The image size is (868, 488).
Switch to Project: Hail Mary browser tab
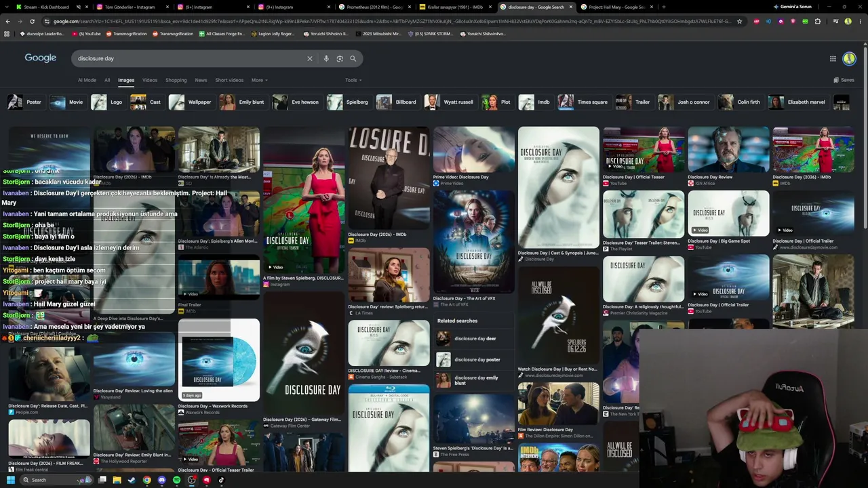616,7
